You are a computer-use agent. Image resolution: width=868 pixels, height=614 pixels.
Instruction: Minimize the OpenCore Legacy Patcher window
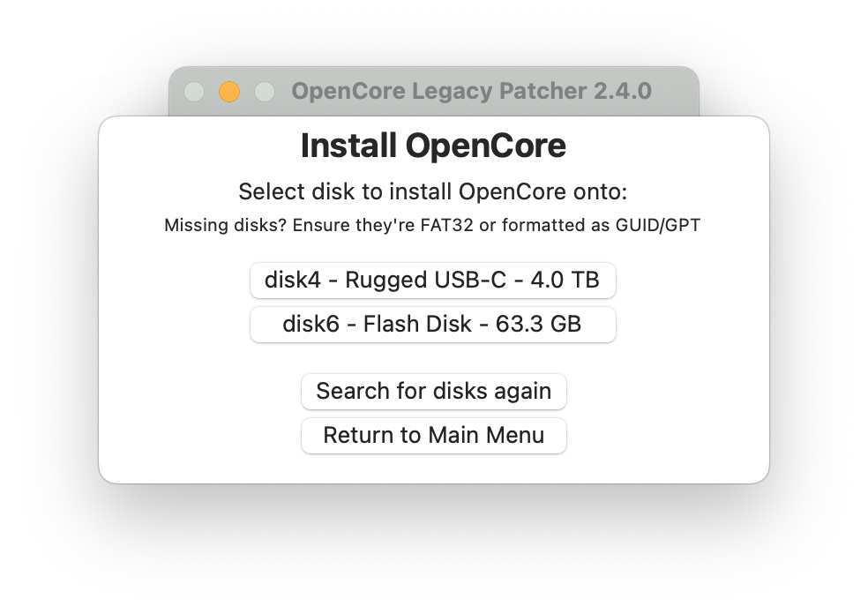(229, 92)
